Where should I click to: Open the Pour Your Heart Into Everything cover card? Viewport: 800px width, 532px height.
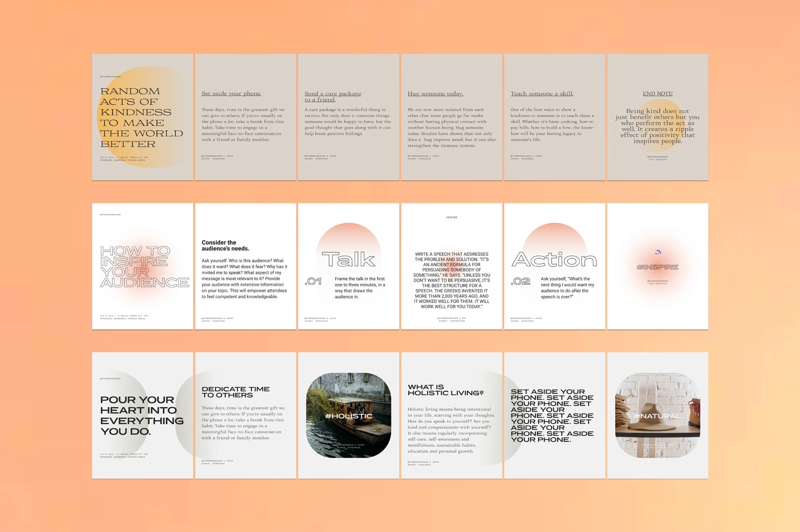coord(142,415)
